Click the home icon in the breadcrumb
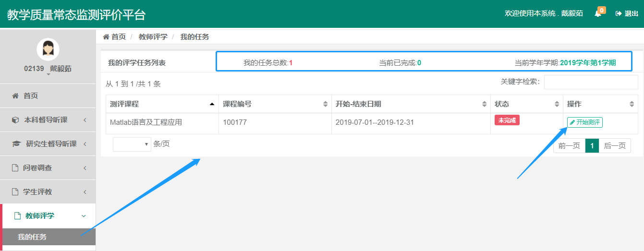 [106, 37]
